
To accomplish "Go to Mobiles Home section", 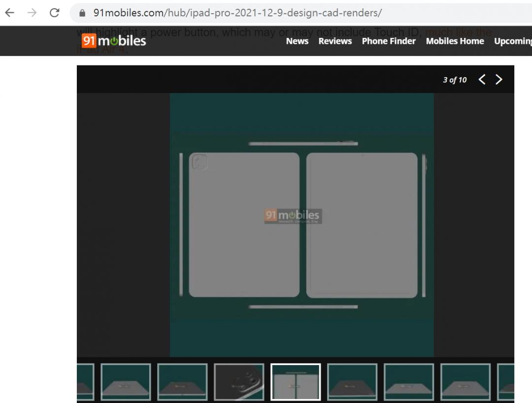I will (455, 41).
